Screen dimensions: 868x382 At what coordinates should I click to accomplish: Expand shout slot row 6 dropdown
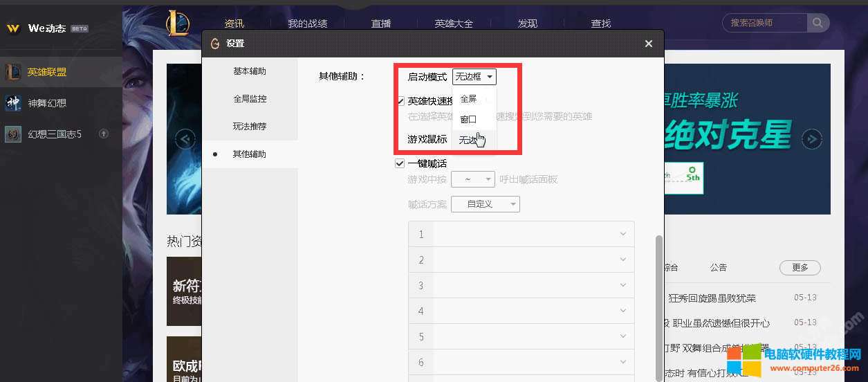(x=624, y=362)
